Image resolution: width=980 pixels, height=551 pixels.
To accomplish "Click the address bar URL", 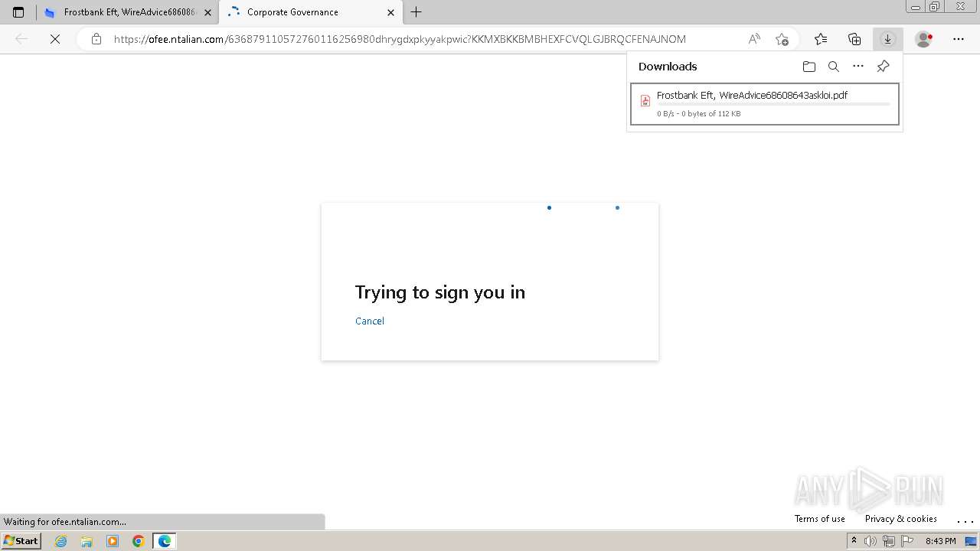I will click(x=400, y=39).
